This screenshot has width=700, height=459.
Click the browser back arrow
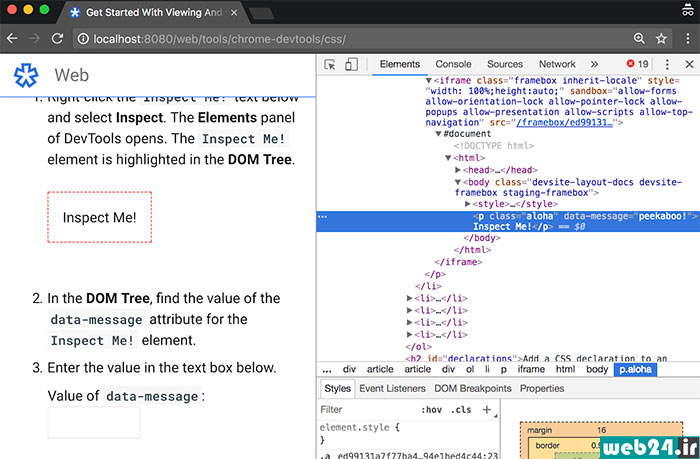click(x=12, y=39)
